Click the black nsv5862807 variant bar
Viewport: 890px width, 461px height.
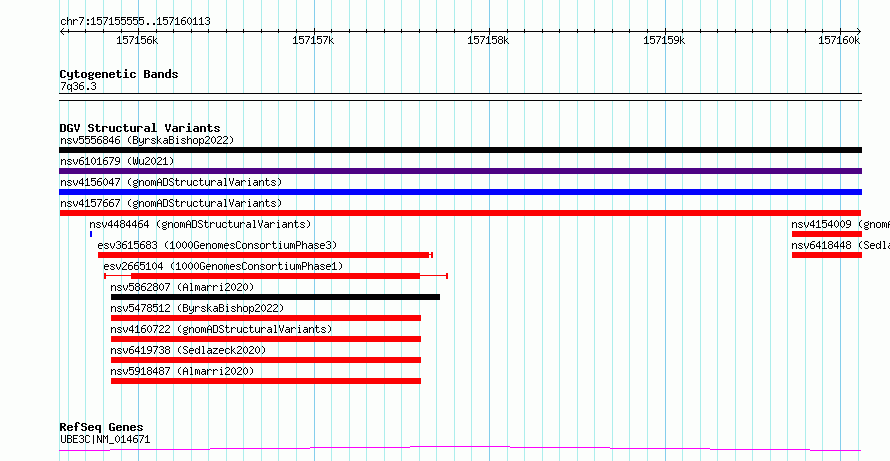click(275, 297)
